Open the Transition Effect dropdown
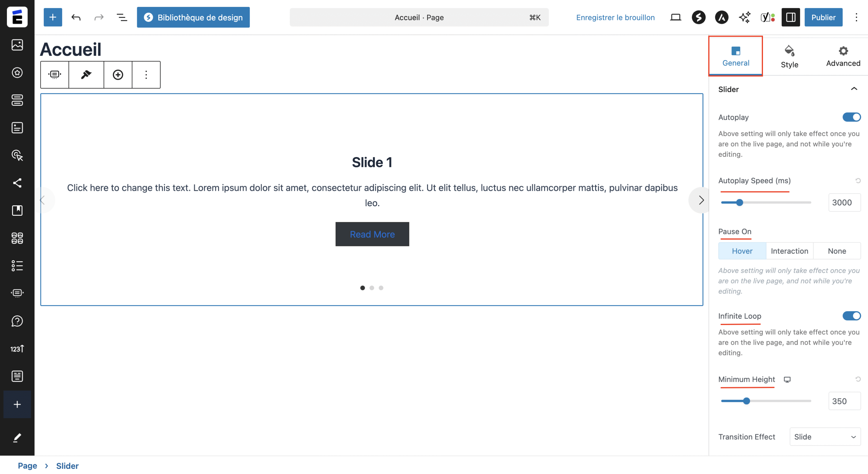This screenshot has width=868, height=474. pyautogui.click(x=825, y=437)
